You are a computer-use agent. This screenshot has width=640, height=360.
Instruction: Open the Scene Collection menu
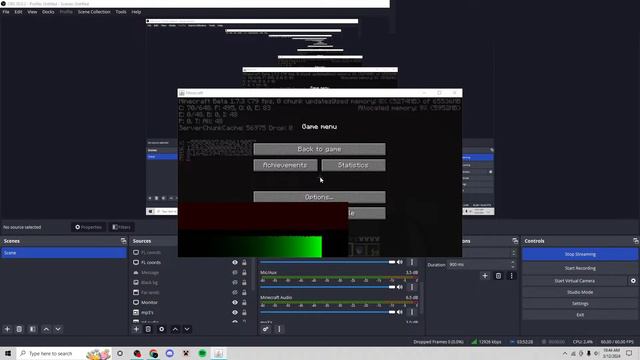(x=94, y=12)
